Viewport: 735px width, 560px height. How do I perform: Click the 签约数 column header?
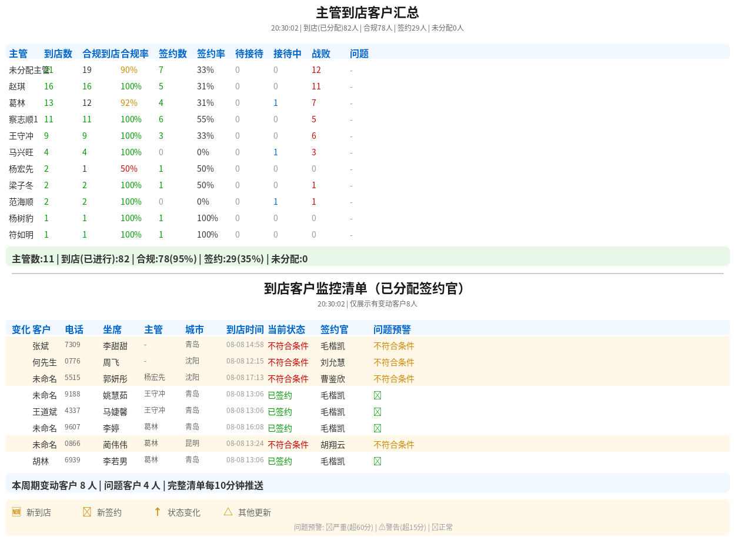click(173, 54)
